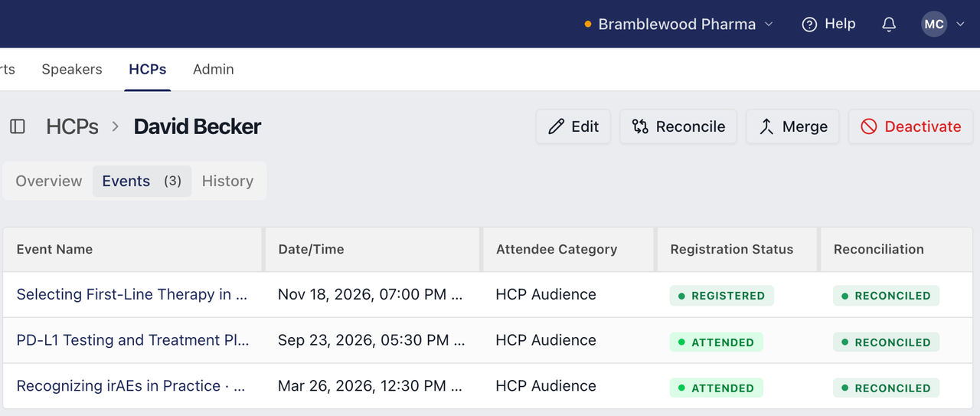Click the ATTENDED badge in the Mar 26 row
This screenshot has width=980, height=416.
pyautogui.click(x=716, y=388)
